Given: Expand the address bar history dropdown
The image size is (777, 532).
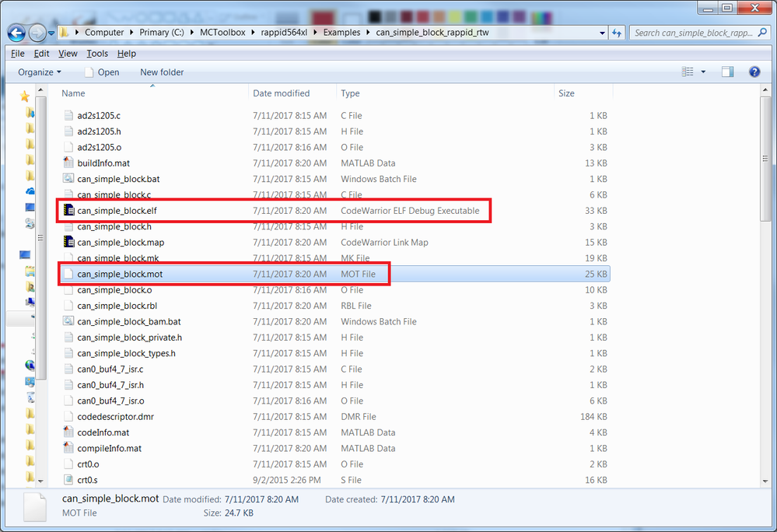Looking at the screenshot, I should pyautogui.click(x=602, y=33).
